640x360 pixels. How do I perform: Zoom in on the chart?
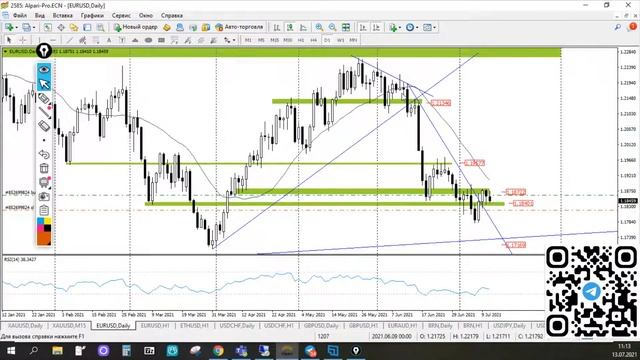[319, 27]
